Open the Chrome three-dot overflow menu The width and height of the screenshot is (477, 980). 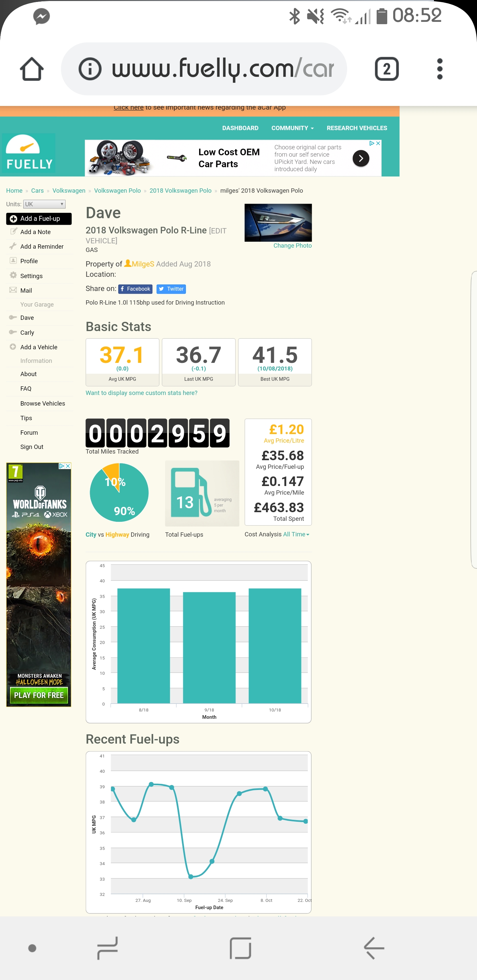(x=440, y=69)
